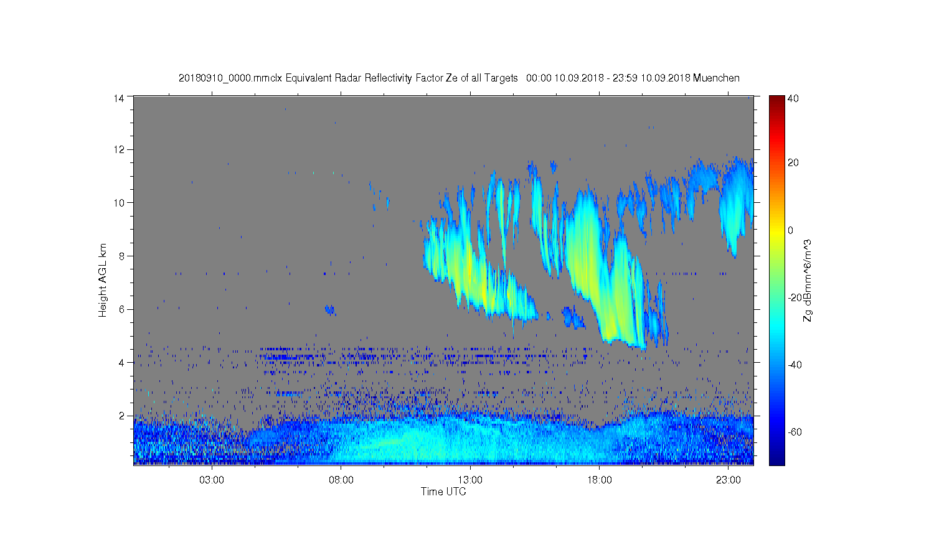934x560 pixels.
Task: Click the '08:00' time tick label
Action: point(341,480)
